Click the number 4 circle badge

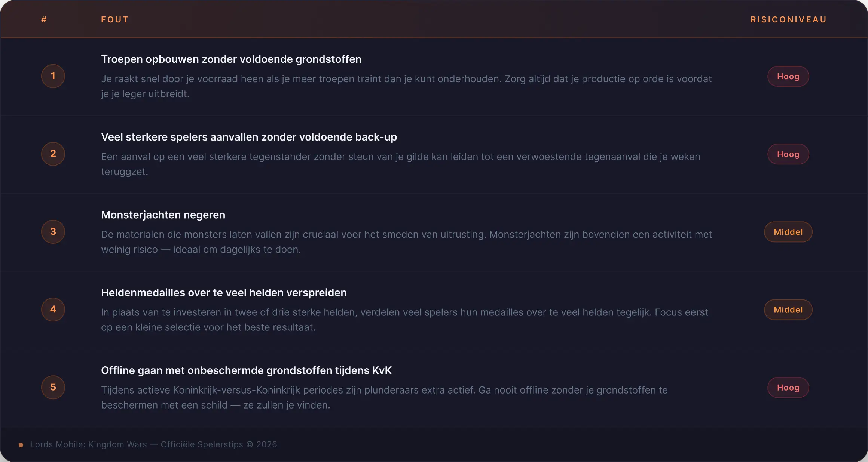(53, 309)
